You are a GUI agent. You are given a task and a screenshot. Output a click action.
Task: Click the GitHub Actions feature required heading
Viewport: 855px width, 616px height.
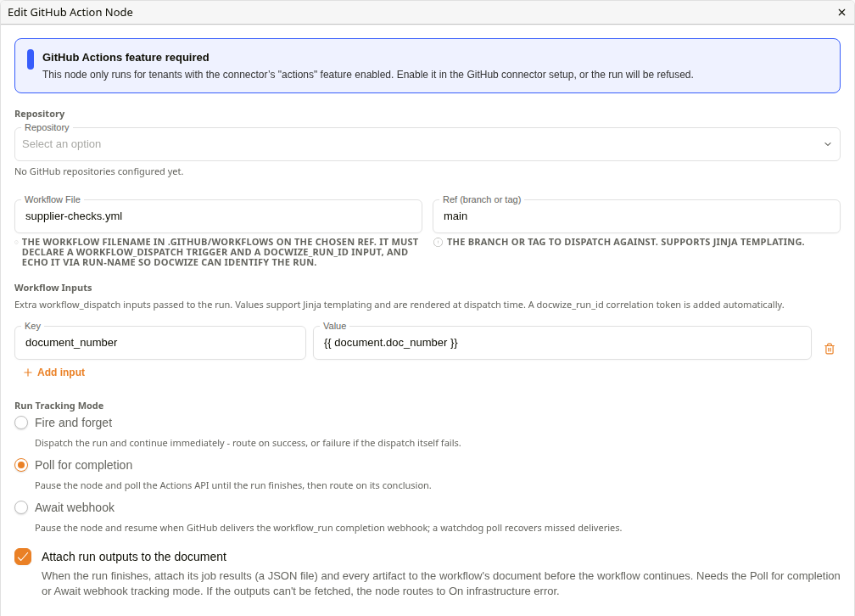tap(126, 58)
